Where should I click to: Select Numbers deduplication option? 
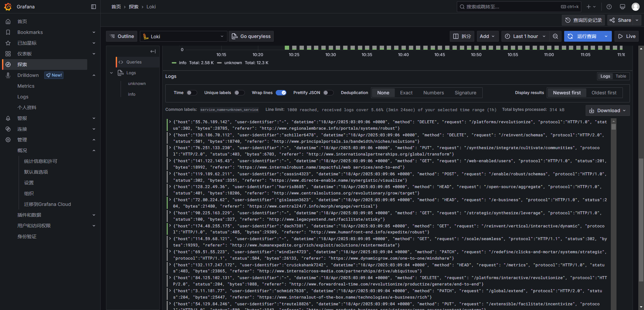coord(433,93)
